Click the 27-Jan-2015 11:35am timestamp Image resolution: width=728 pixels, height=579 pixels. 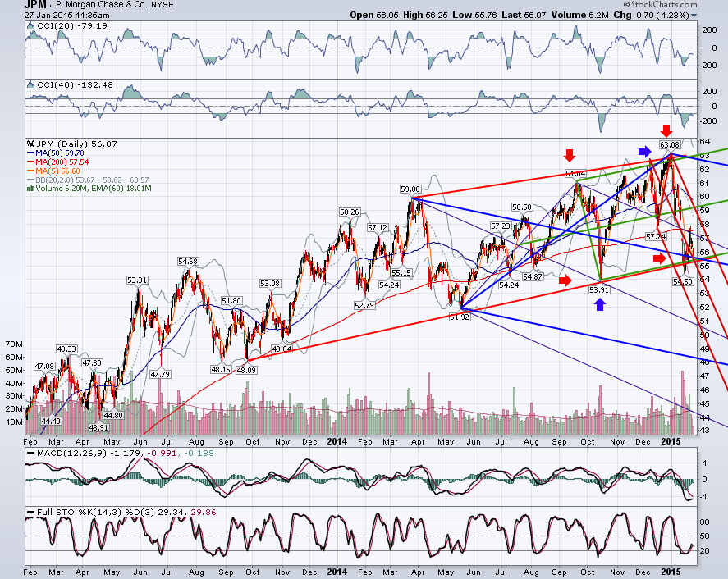[x=66, y=15]
